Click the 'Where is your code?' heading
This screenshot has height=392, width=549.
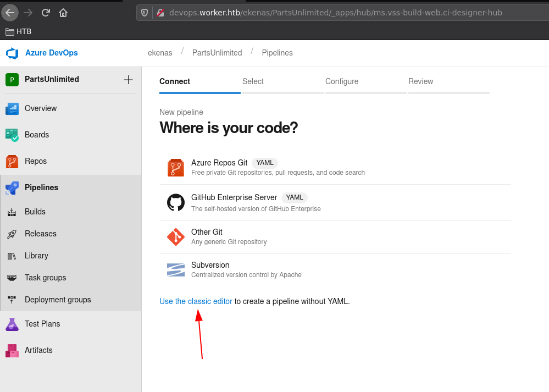(x=229, y=128)
